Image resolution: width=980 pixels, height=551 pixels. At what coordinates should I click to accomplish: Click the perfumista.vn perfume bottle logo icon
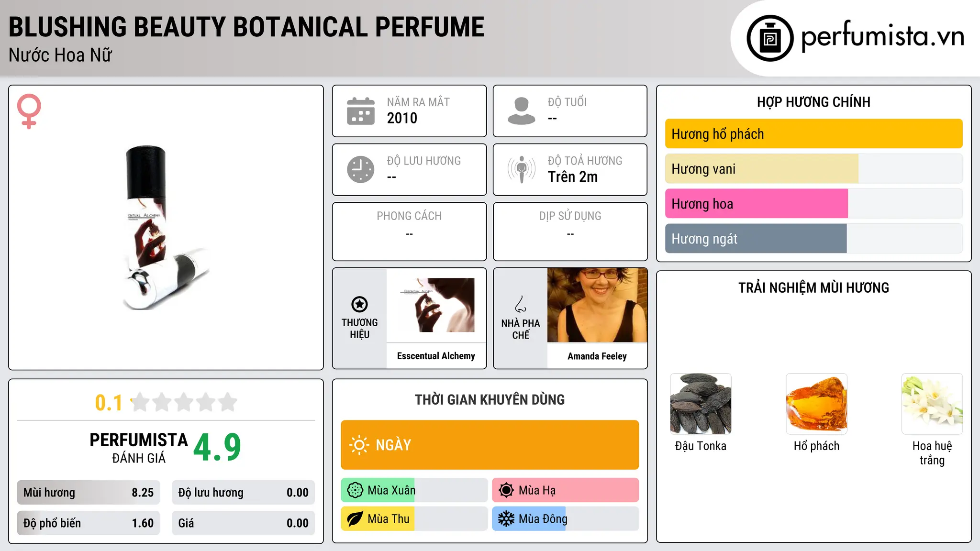pyautogui.click(x=770, y=38)
